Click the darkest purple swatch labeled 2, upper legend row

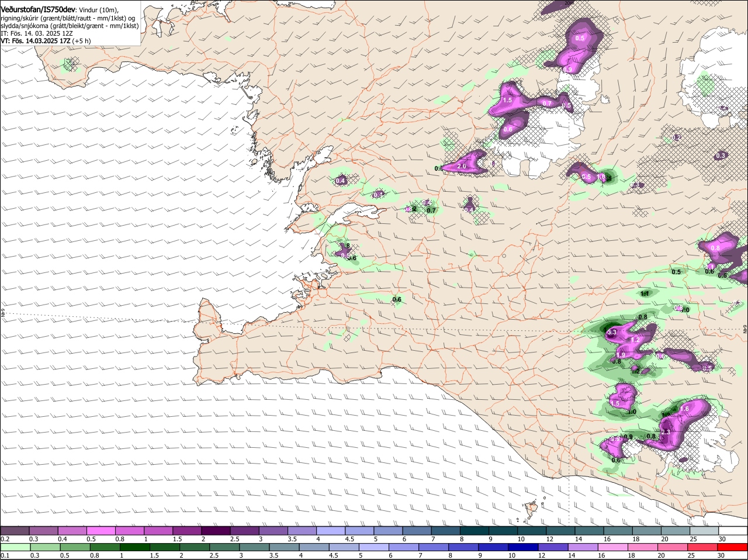tap(216, 531)
